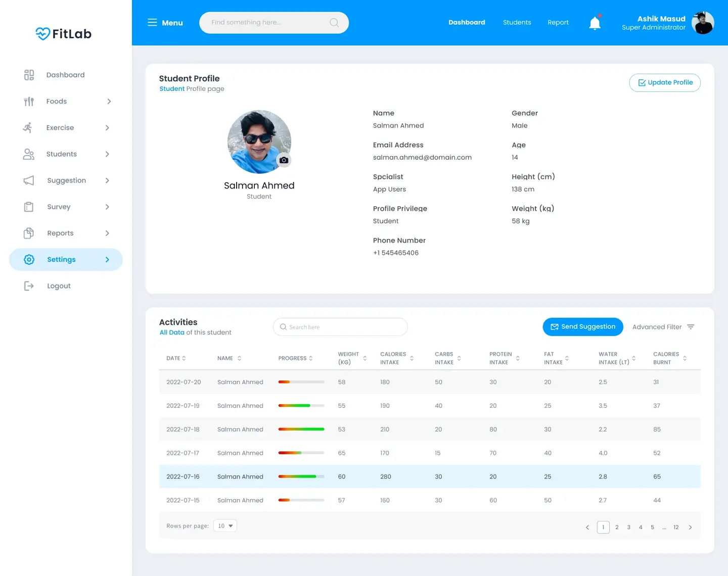Image resolution: width=728 pixels, height=576 pixels.
Task: Expand the Exercise submenu chevron
Action: pos(107,128)
